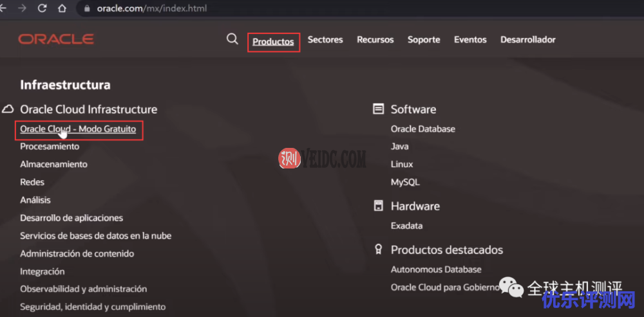The width and height of the screenshot is (644, 317).
Task: Open Oracle Cloud para Gobierno link
Action: [x=445, y=287]
